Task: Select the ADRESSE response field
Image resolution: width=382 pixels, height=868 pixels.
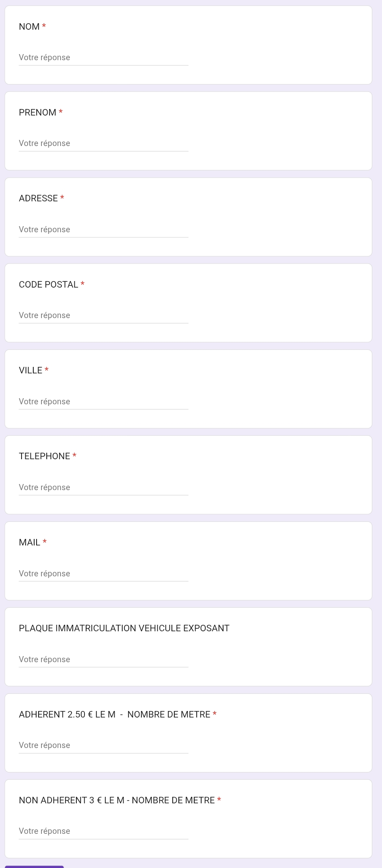Action: coord(103,229)
